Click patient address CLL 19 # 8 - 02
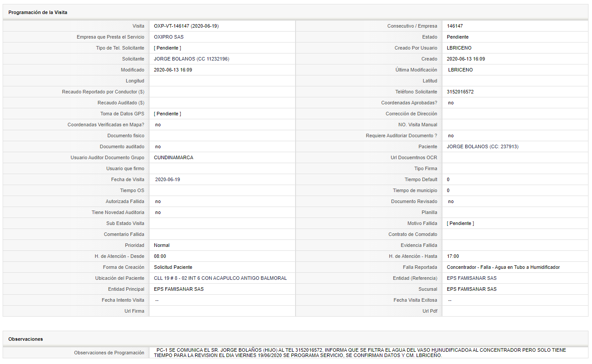The height and width of the screenshot is (364, 592). tap(220, 278)
